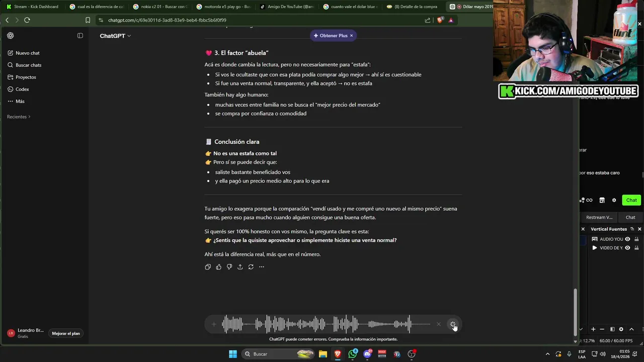Reload the current page

(x=27, y=20)
